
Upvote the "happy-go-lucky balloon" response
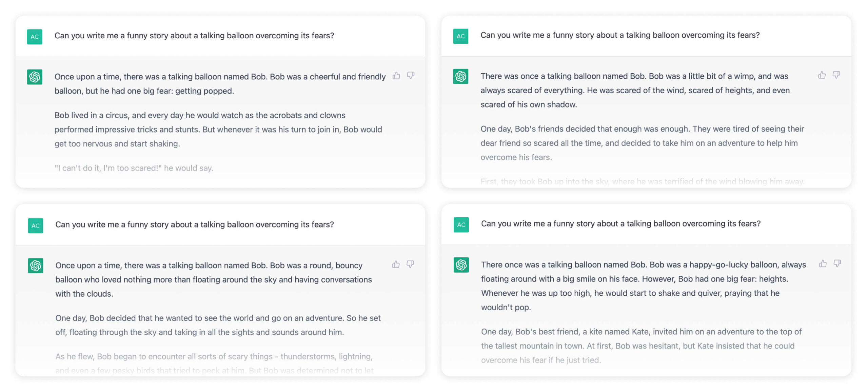pos(823,263)
